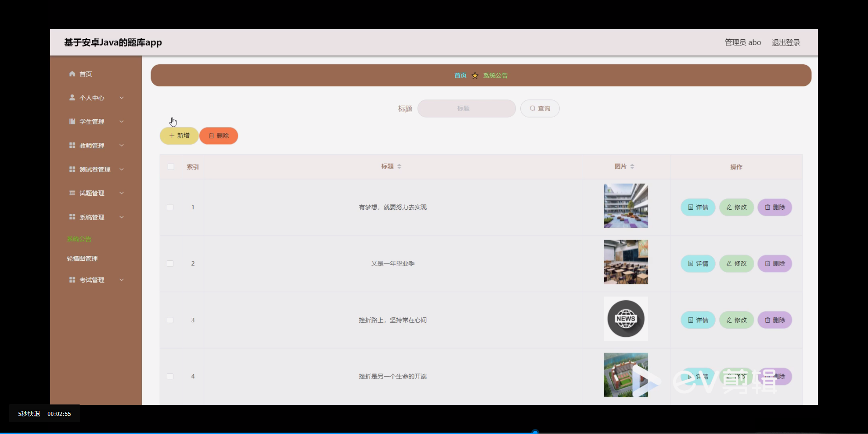The width and height of the screenshot is (868, 434).
Task: Check the checkbox for row 3
Action: click(170, 320)
